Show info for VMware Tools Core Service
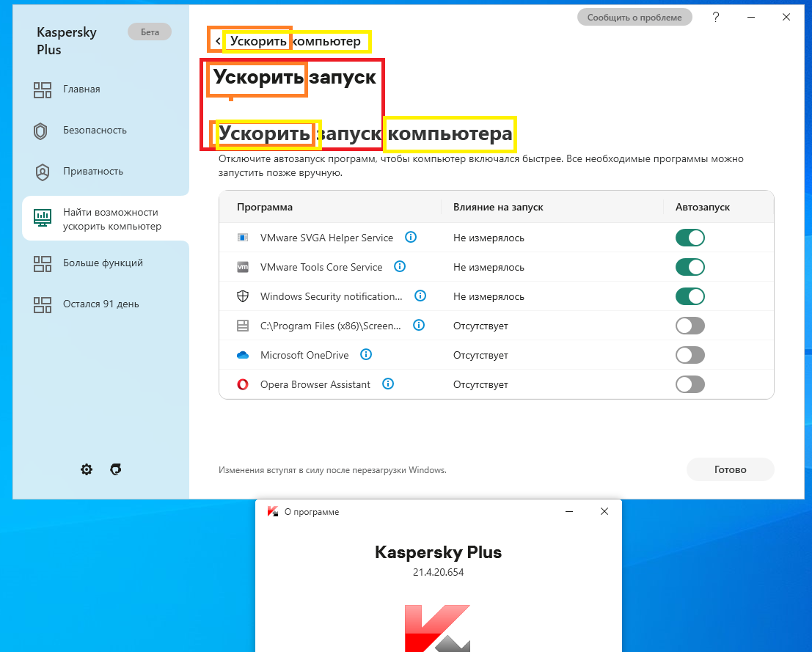Image resolution: width=812 pixels, height=652 pixels. tap(400, 266)
